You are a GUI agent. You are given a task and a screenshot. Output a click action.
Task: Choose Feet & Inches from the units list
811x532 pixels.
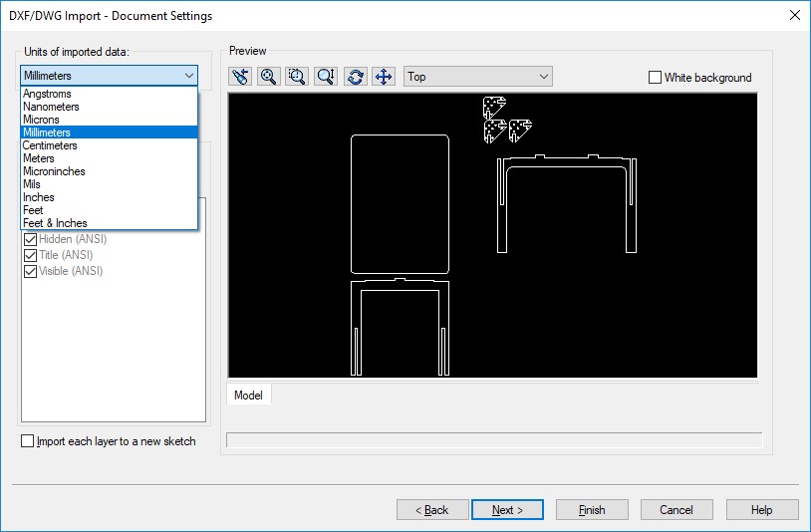coord(110,223)
